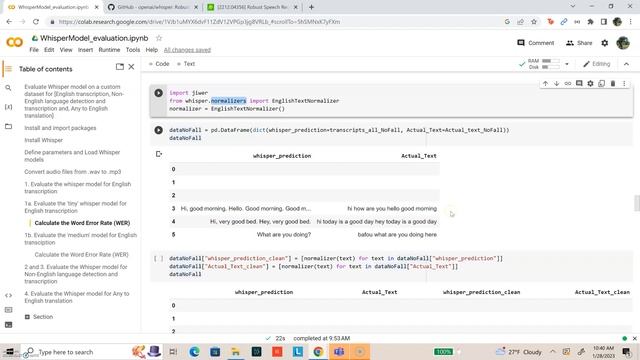Open the Google account avatar
640x360 pixels.
(x=623, y=43)
